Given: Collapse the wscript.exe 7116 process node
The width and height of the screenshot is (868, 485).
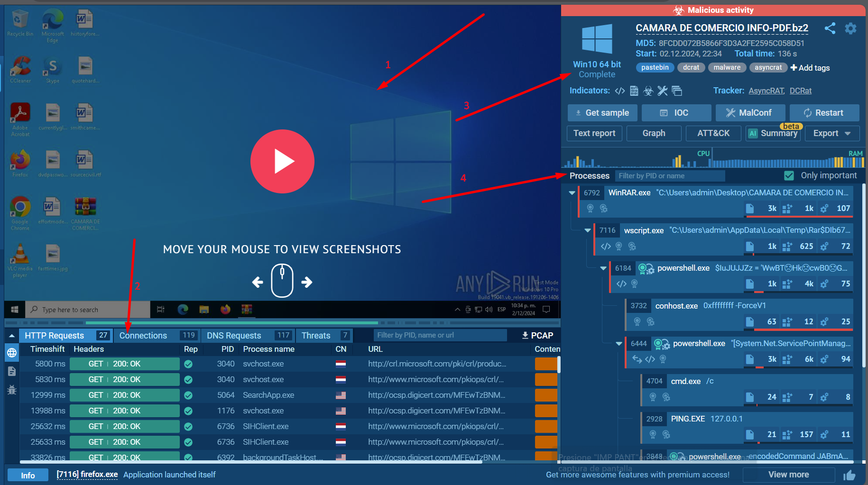Looking at the screenshot, I should tap(588, 230).
